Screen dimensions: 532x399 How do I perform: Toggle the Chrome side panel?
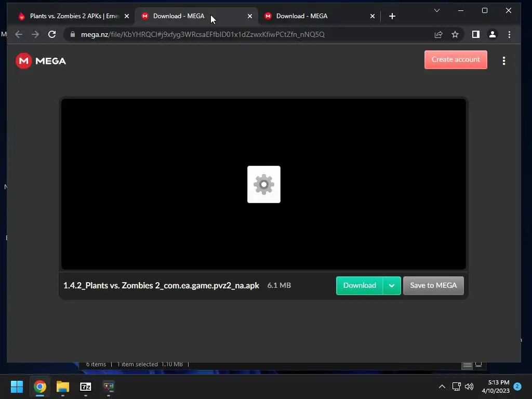click(476, 34)
